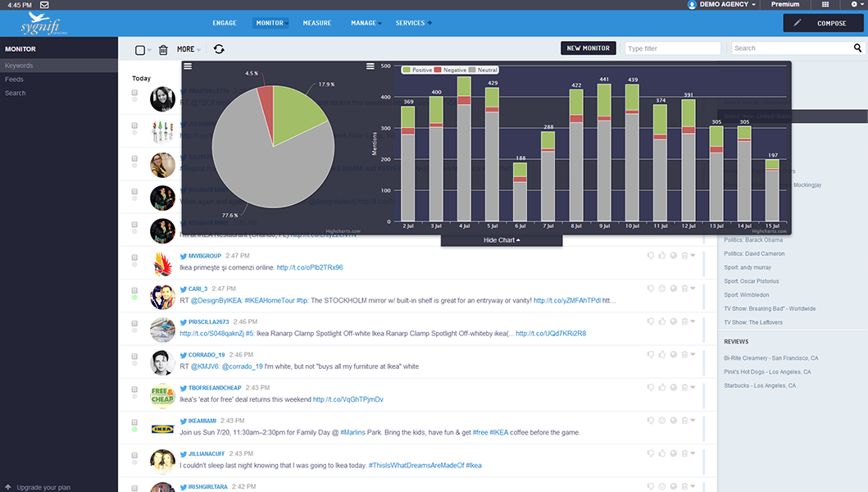Click the mail envelope icon in top bar
This screenshot has width=868, height=492.
(43, 5)
